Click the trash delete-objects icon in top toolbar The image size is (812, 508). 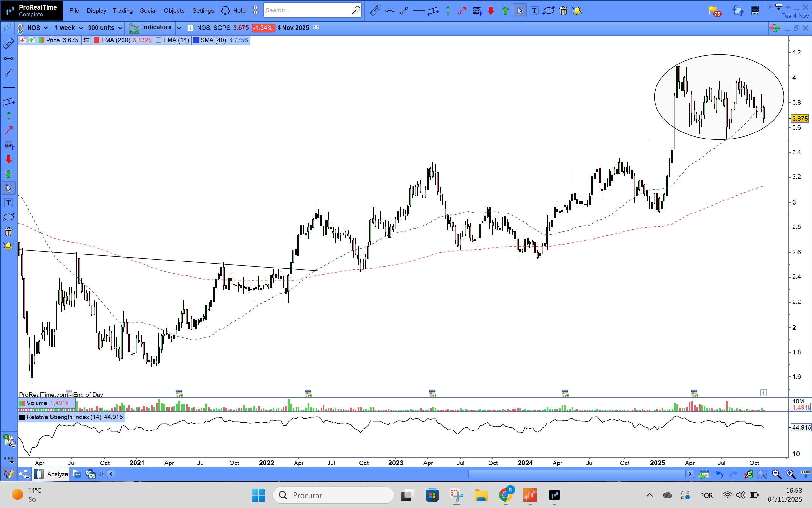[x=563, y=11]
